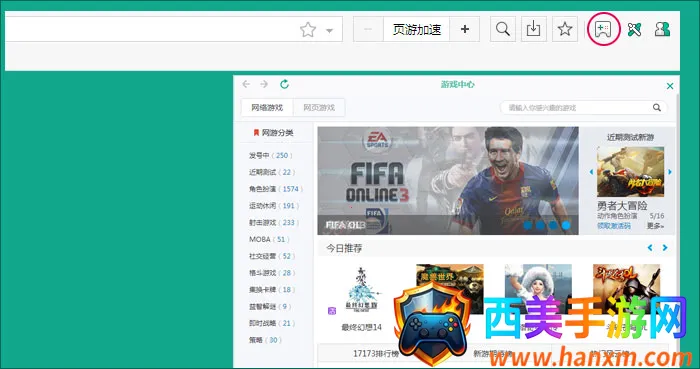The height and width of the screenshot is (369, 700).
Task: Click the crossed tools icon in toolbar
Action: pos(634,29)
